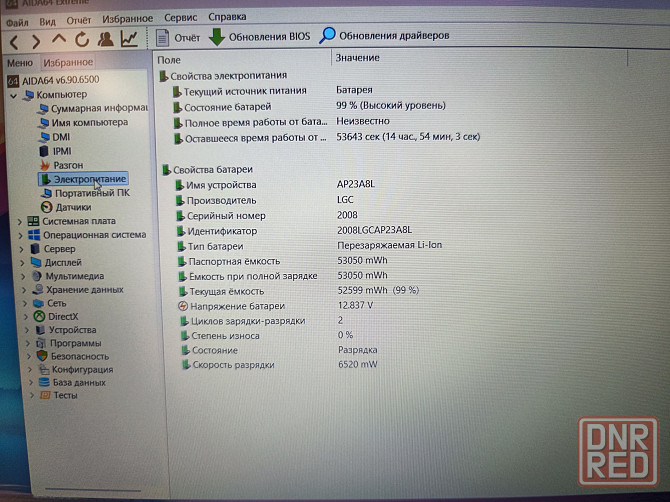Click Обновления драйверов button
Viewport: 670px width, 502px height.
[384, 35]
